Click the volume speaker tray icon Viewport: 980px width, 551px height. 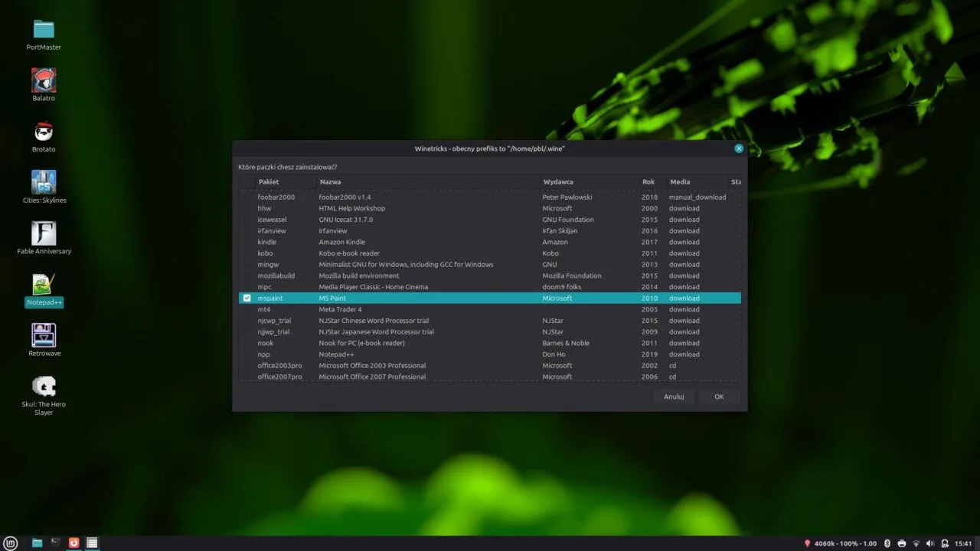click(x=930, y=543)
